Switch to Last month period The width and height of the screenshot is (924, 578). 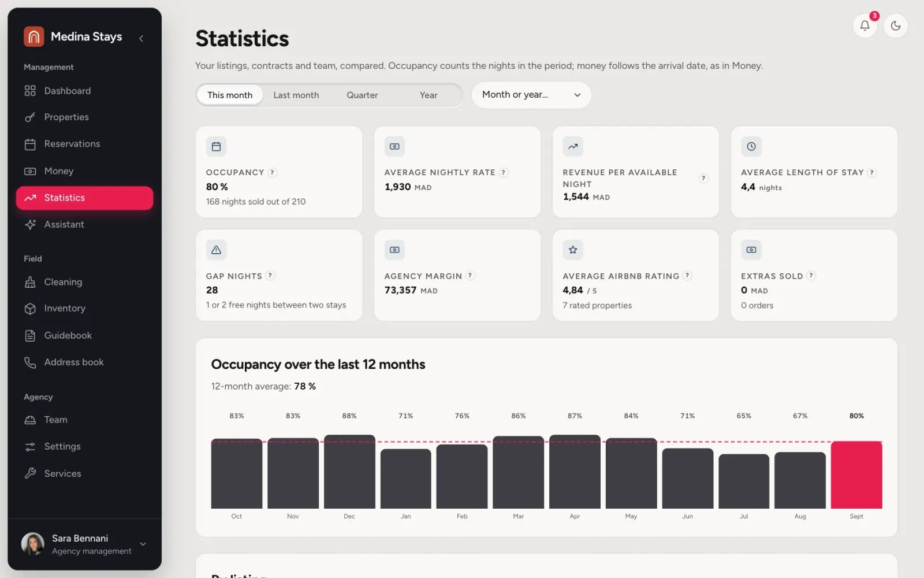[x=296, y=95]
